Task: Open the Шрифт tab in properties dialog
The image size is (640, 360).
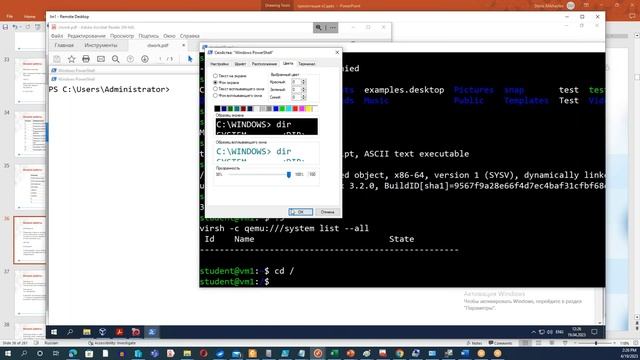Action: pos(240,64)
